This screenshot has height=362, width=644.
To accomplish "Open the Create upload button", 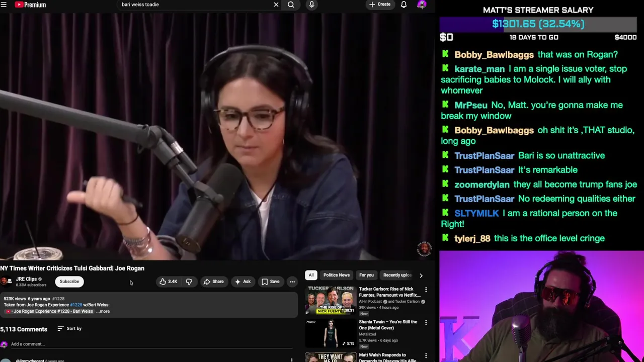I will coord(380,5).
